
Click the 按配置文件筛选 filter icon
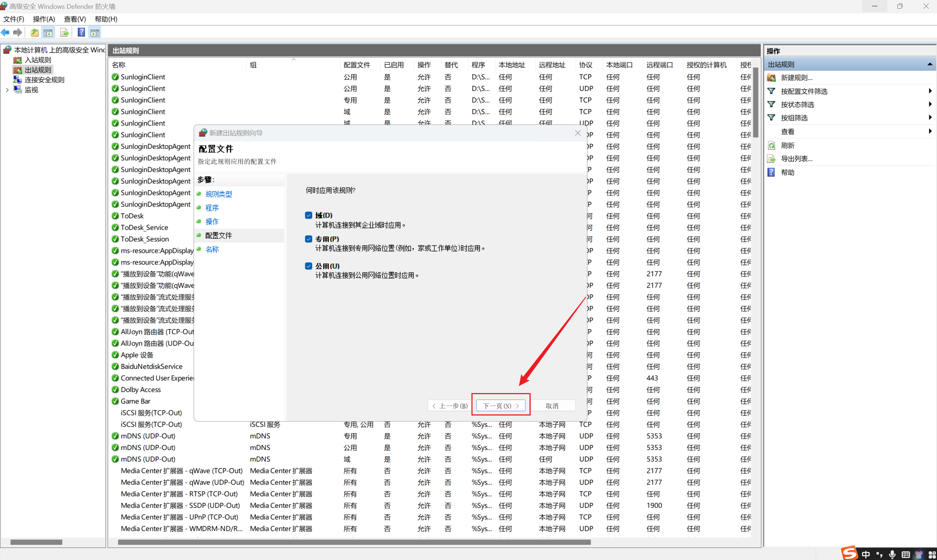coord(772,91)
